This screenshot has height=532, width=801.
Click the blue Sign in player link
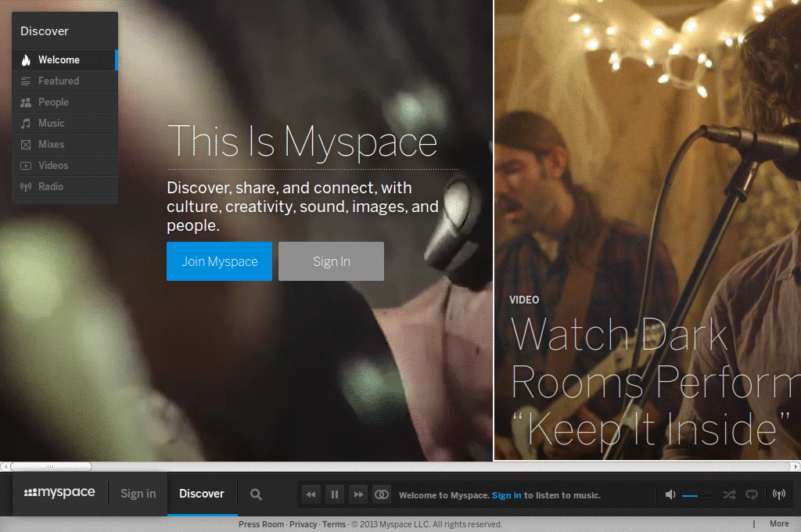pyautogui.click(x=507, y=495)
